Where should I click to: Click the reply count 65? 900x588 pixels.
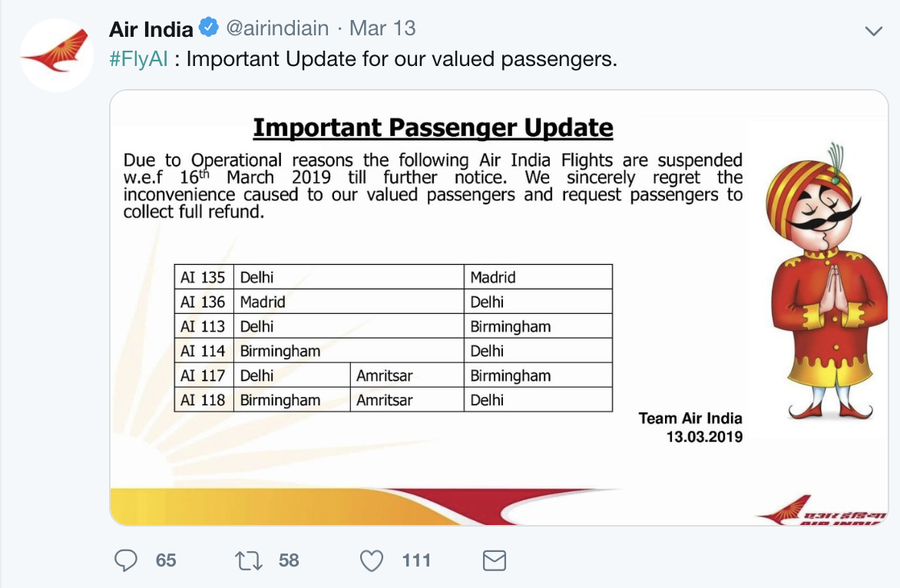pyautogui.click(x=166, y=561)
